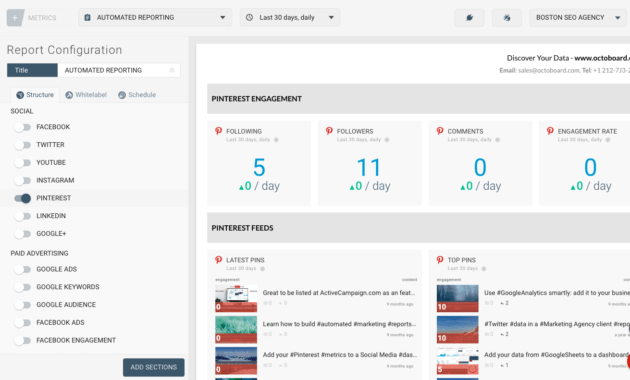Switch on the INSTAGRAM toggle

point(22,180)
